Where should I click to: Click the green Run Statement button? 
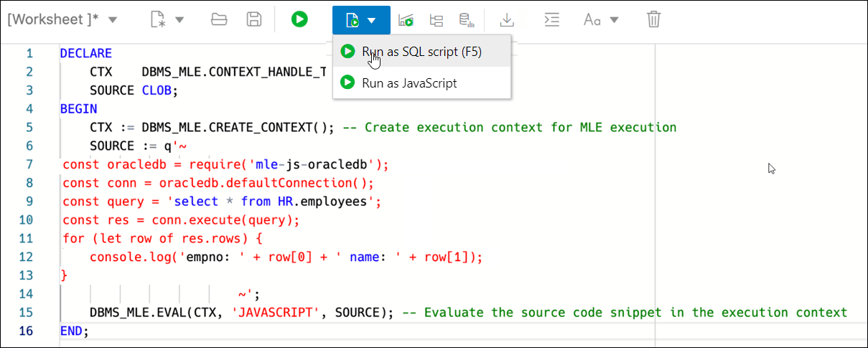[299, 19]
